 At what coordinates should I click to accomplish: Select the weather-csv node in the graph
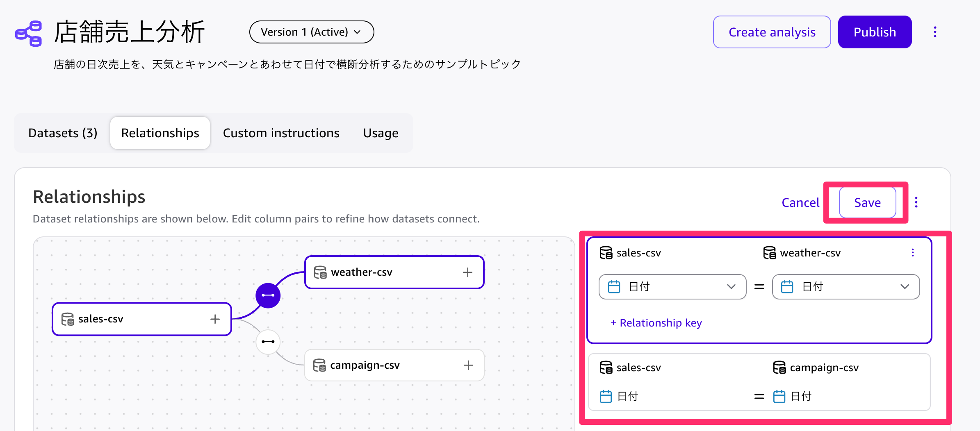[394, 272]
